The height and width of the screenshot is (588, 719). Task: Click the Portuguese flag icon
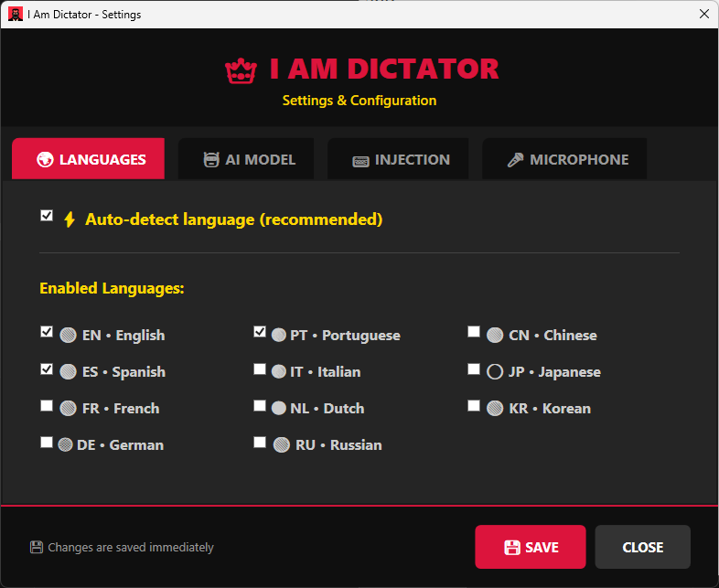tap(279, 335)
